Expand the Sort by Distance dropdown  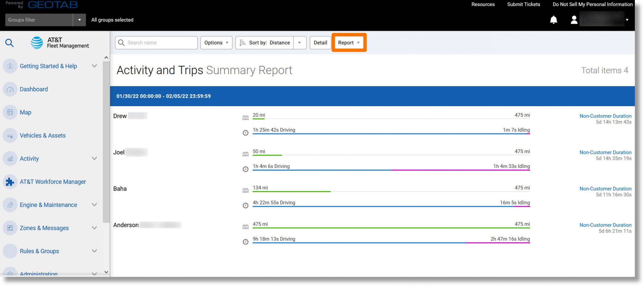tap(299, 42)
